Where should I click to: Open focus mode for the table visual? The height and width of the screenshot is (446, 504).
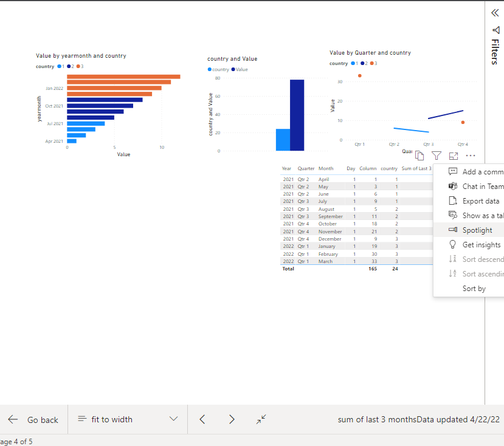(454, 156)
